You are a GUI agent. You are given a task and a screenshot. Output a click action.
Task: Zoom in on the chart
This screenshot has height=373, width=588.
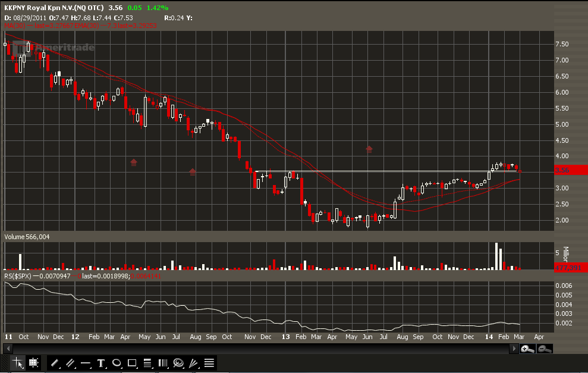(x=527, y=349)
